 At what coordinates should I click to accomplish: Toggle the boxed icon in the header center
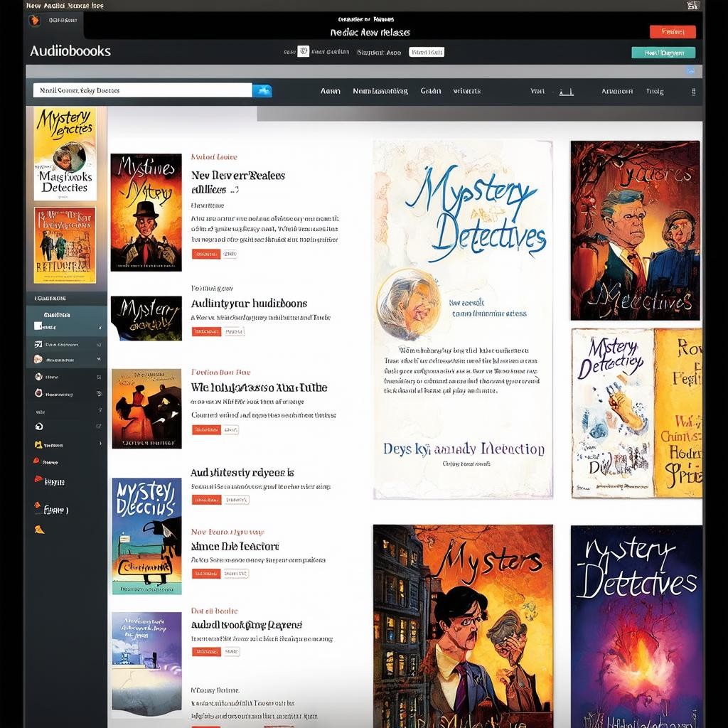click(x=304, y=51)
